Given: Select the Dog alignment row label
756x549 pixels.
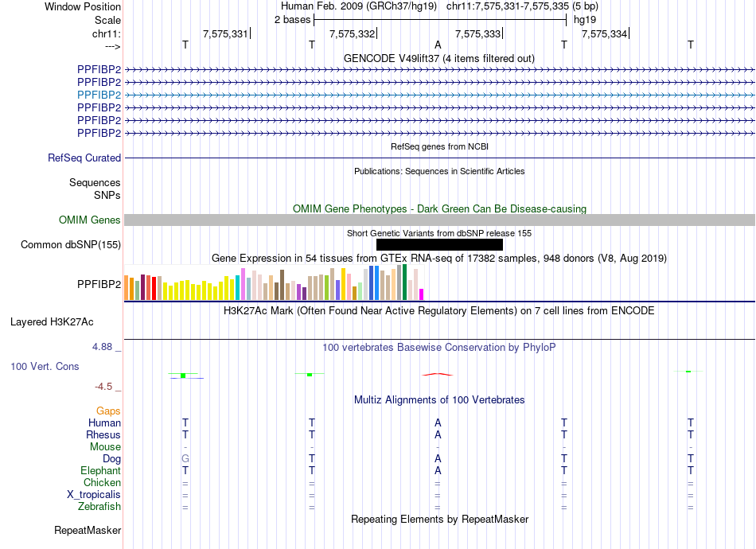Looking at the screenshot, I should pos(111,459).
